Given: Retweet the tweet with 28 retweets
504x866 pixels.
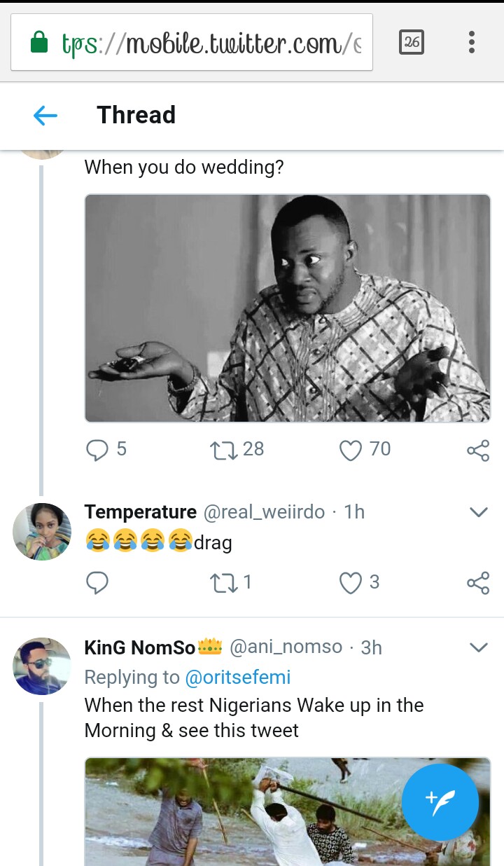Looking at the screenshot, I should click(224, 450).
